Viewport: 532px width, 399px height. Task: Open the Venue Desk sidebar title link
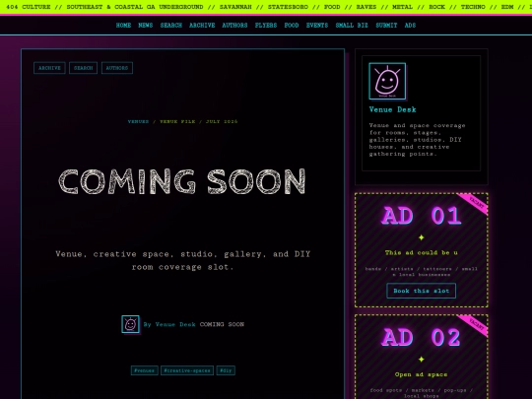[392, 109]
